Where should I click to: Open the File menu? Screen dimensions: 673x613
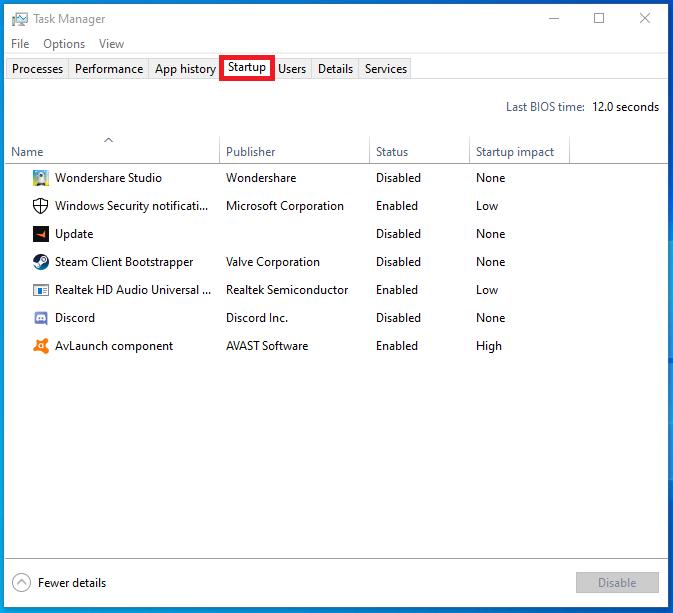point(20,44)
